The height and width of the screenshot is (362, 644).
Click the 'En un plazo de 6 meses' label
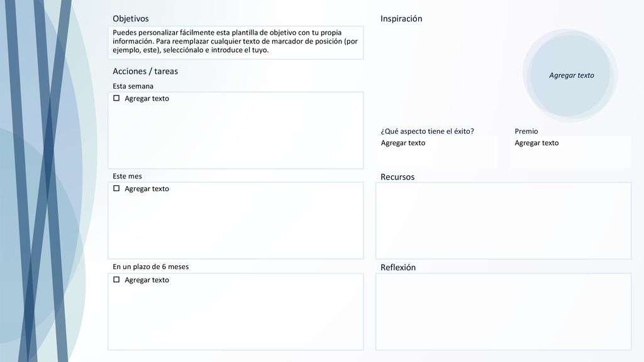click(x=151, y=266)
